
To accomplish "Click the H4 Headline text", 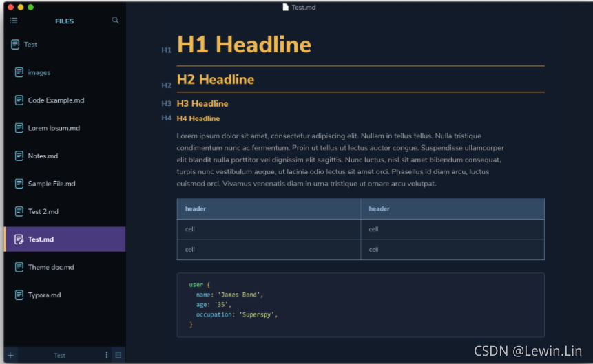I will (198, 118).
